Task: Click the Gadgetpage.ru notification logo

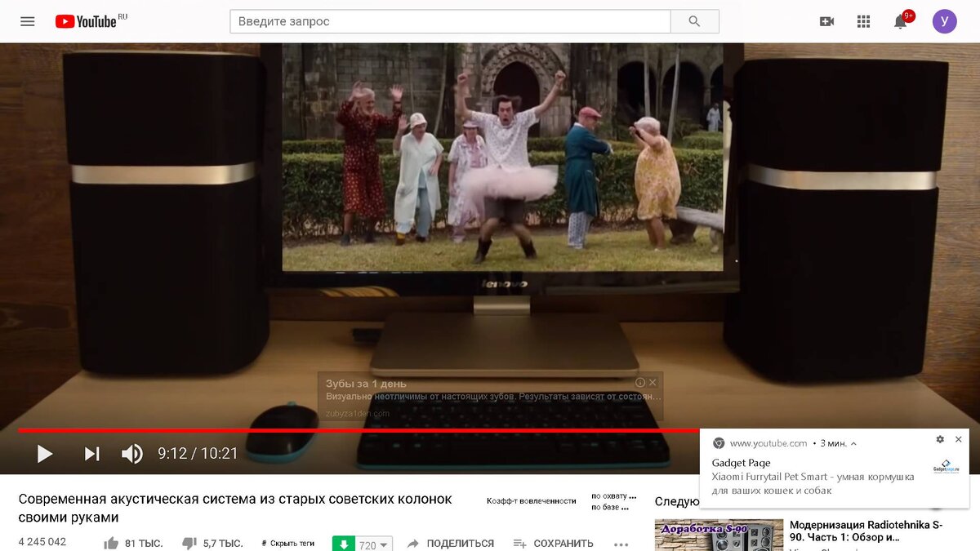Action: click(x=946, y=468)
